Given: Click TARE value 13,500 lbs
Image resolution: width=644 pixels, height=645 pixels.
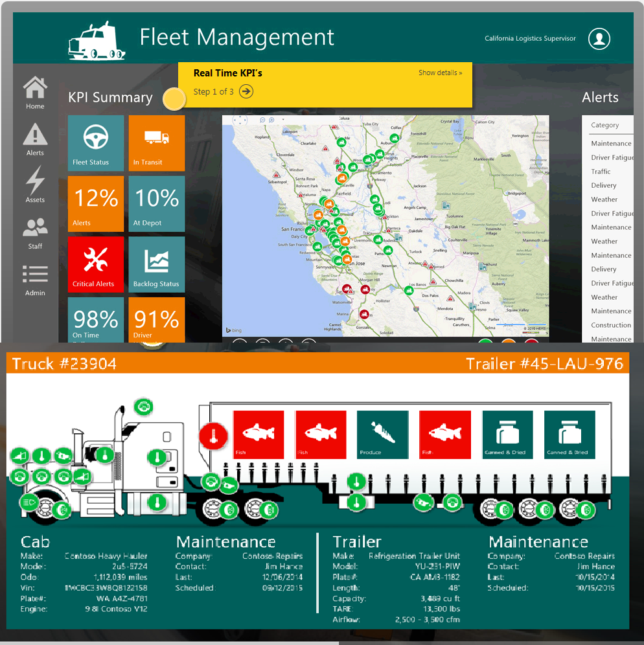Looking at the screenshot, I should coord(442,609).
